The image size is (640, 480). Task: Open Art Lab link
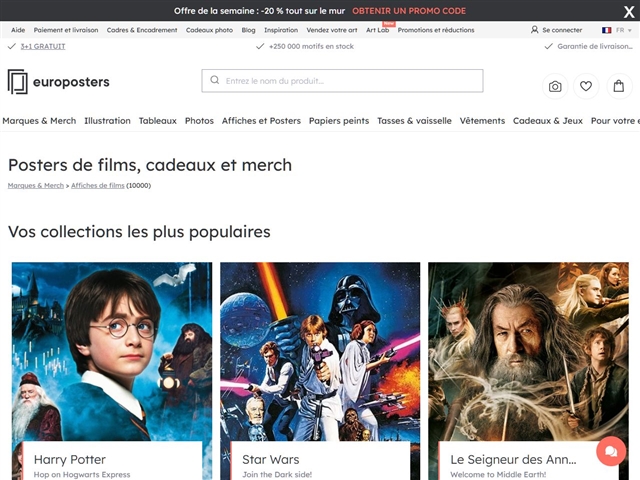click(377, 30)
